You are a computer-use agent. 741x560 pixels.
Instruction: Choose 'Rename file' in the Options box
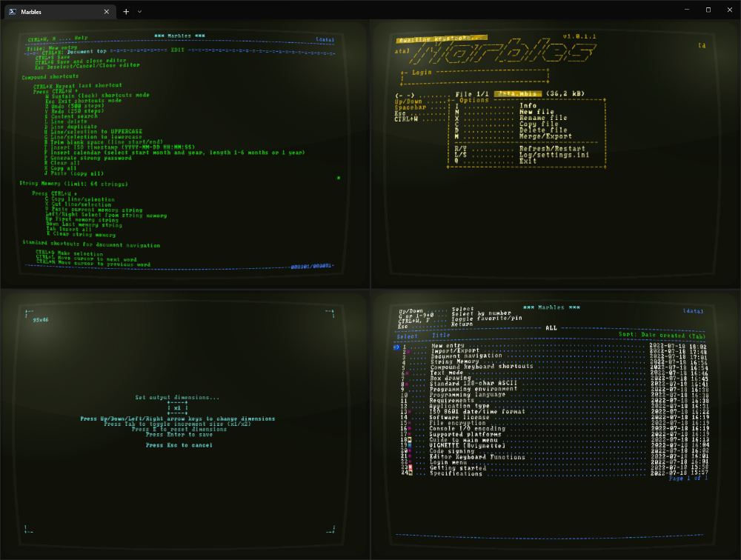pos(543,118)
